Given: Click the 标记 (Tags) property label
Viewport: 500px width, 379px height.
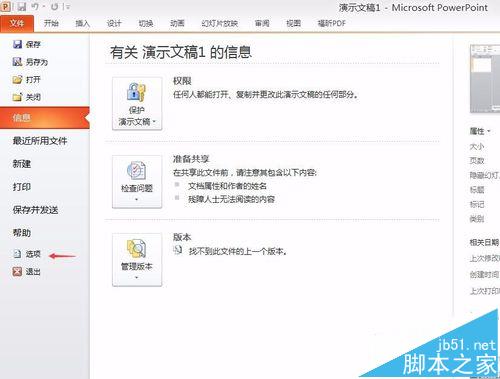Looking at the screenshot, I should coord(477,204).
